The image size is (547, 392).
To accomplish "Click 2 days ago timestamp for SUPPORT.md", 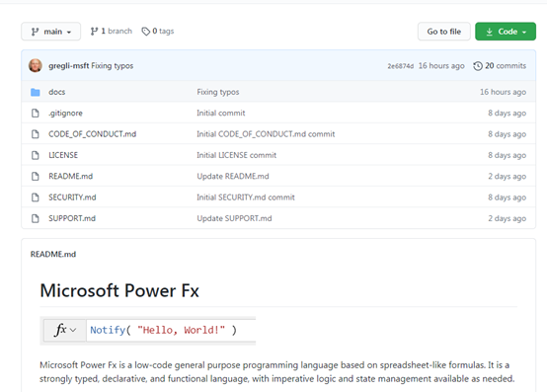I will [x=507, y=218].
